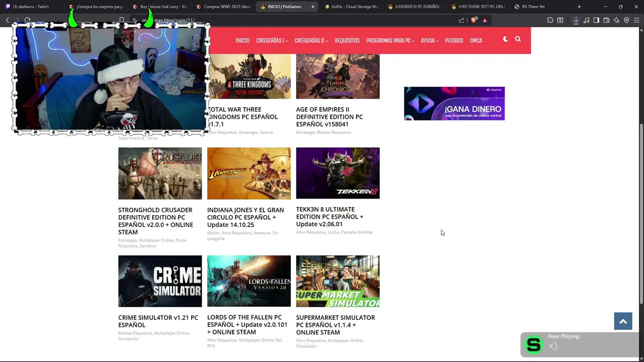644x362 pixels.
Task: Click the Brave Rewards triangle icon
Action: pos(485,20)
